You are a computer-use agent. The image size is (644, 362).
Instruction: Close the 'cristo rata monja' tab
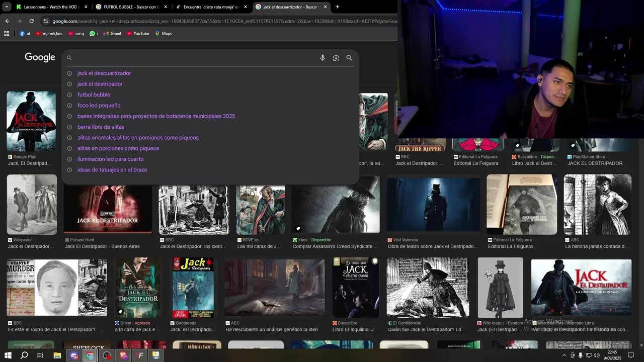[x=246, y=7]
